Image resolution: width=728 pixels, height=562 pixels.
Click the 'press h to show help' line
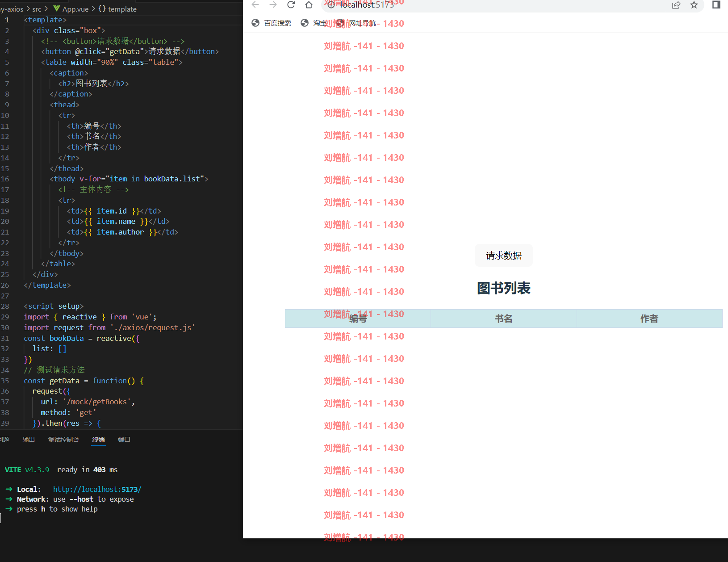click(57, 509)
